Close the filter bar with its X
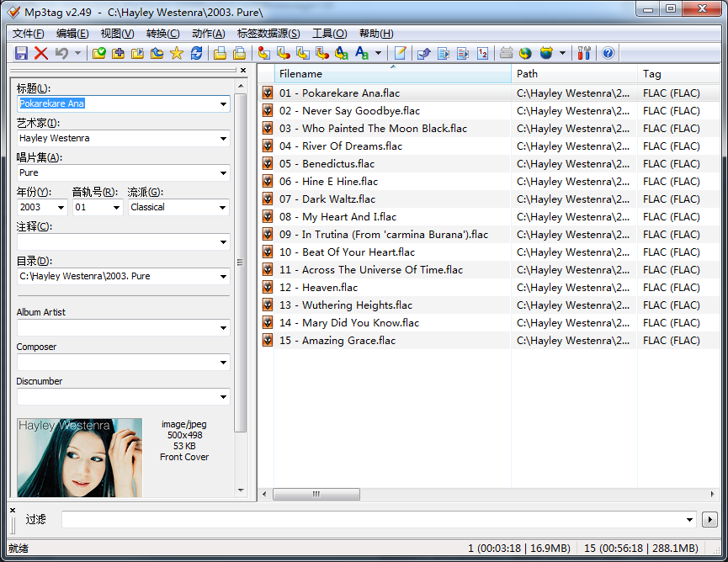 (13, 510)
